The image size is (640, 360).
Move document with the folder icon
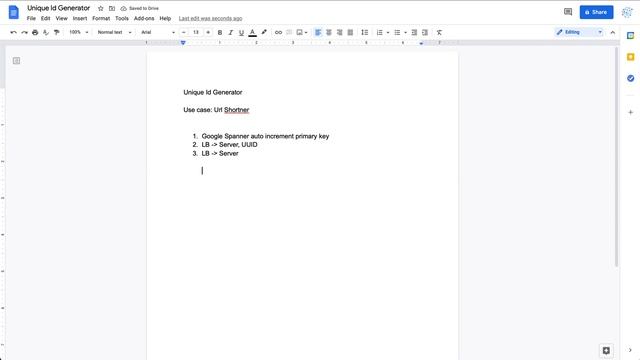click(112, 8)
